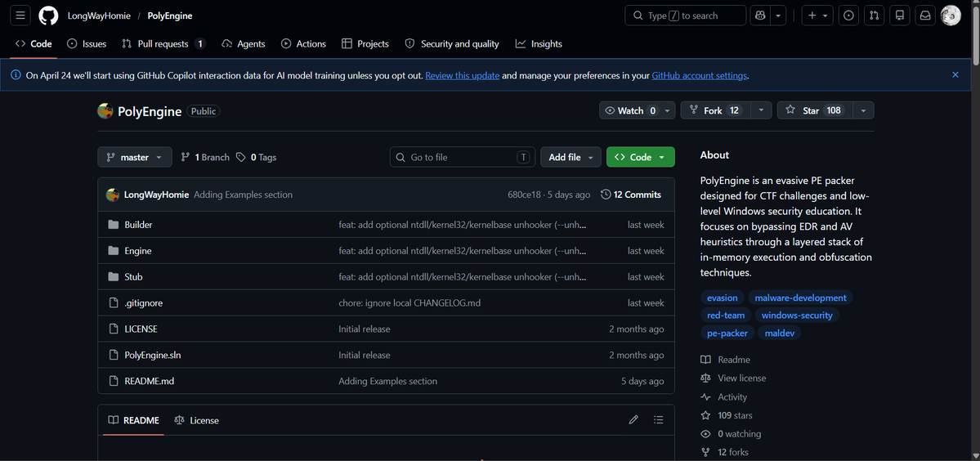Switch to the Agents tab

(x=244, y=43)
